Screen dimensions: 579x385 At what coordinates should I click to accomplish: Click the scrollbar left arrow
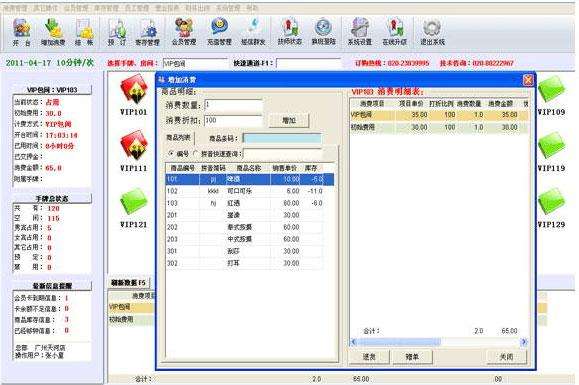353,342
